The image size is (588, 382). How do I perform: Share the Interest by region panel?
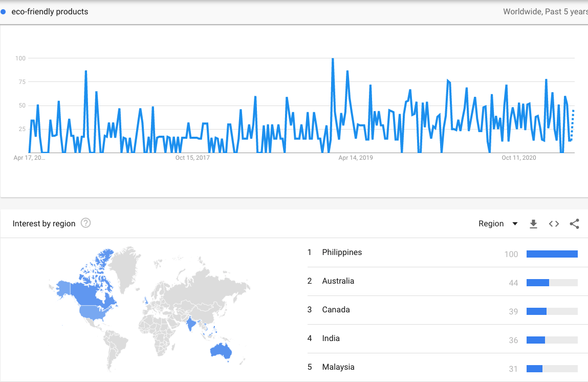(574, 224)
